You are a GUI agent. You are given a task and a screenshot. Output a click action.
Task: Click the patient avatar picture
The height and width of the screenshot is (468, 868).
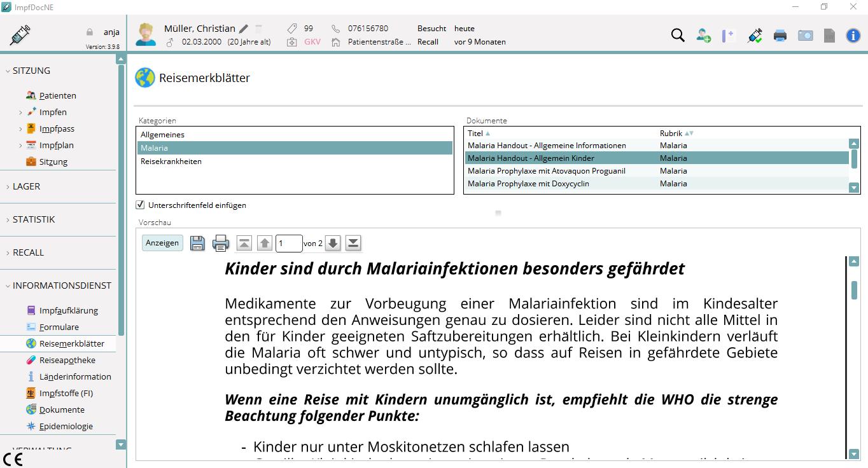(146, 35)
